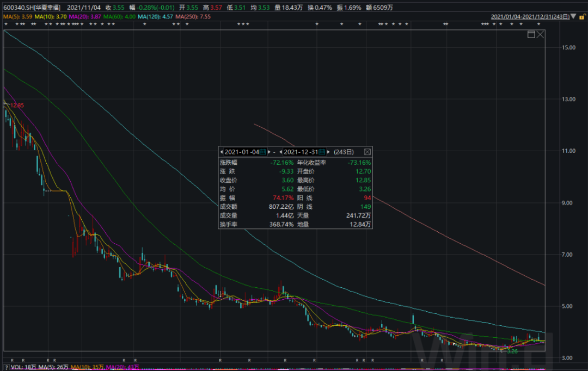Click the VOL indicator help question mark
Screen dimensions: 588x371
pyautogui.click(x=7, y=367)
